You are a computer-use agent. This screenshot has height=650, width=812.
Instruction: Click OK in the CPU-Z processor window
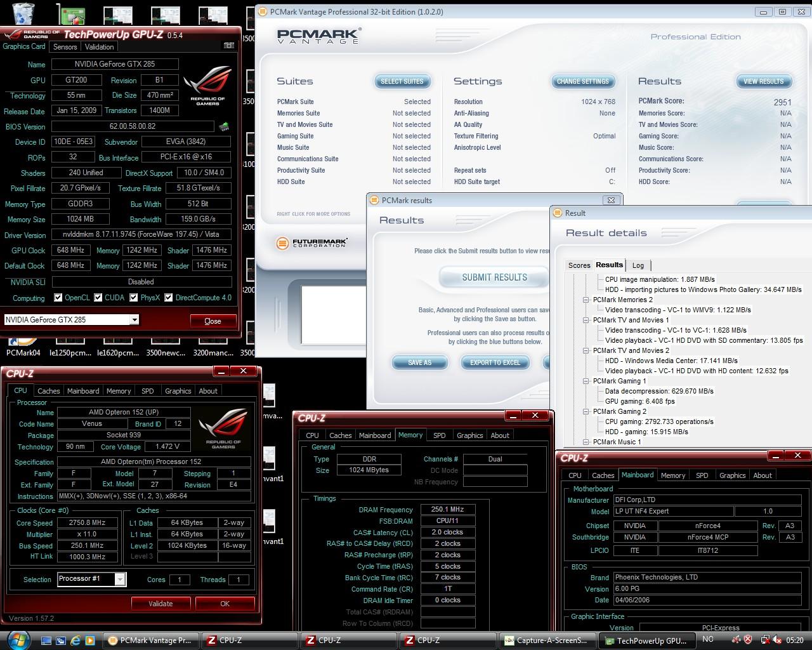[x=225, y=604]
